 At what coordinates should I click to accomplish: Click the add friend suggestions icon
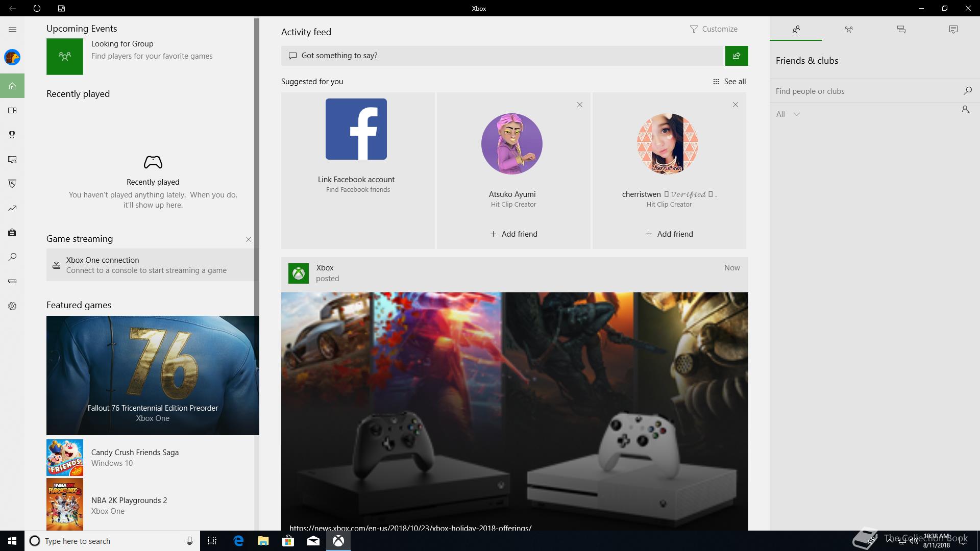tap(966, 109)
